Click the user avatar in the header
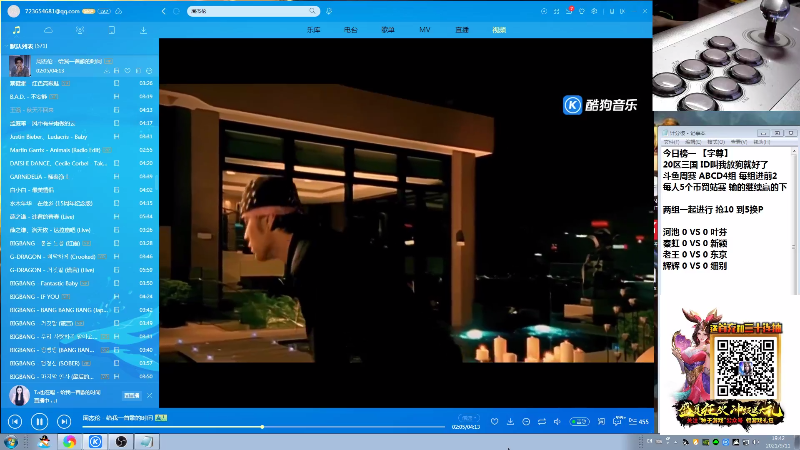Image resolution: width=800 pixels, height=450 pixels. (14, 11)
